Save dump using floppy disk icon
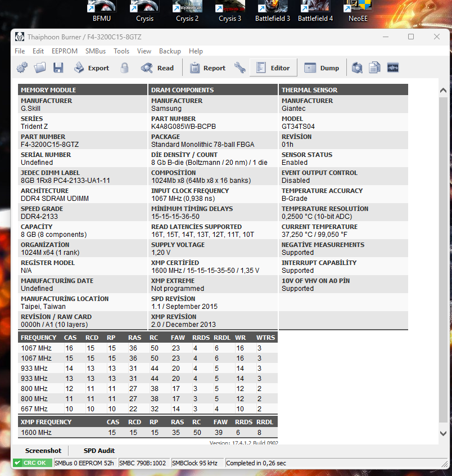 click(x=58, y=68)
